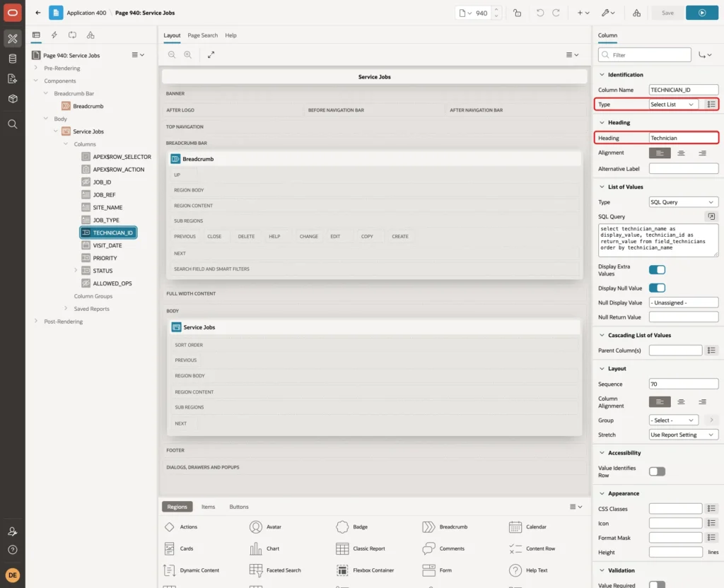Screen dimensions: 724x588
Task: Open the Stretch dropdown
Action: click(x=684, y=435)
